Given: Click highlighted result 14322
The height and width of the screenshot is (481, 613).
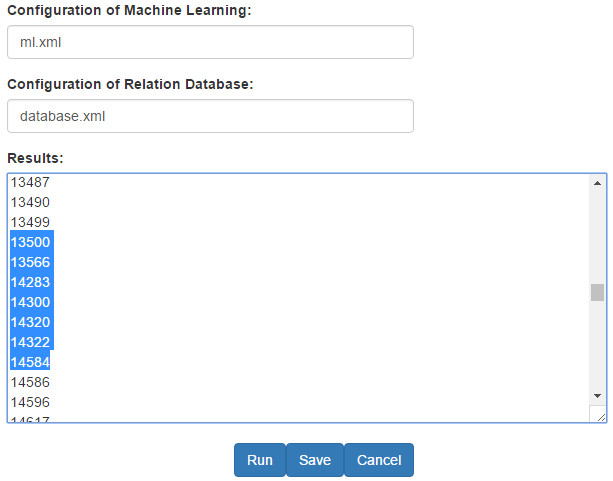Looking at the screenshot, I should [30, 342].
